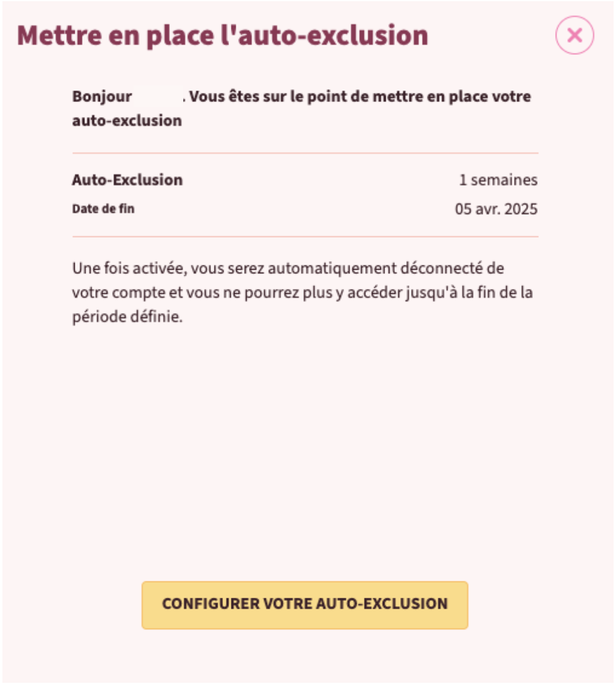The width and height of the screenshot is (616, 684).
Task: Click the CONFIGURER VOTRE AUTO-EXCLUSION button
Action: click(304, 604)
